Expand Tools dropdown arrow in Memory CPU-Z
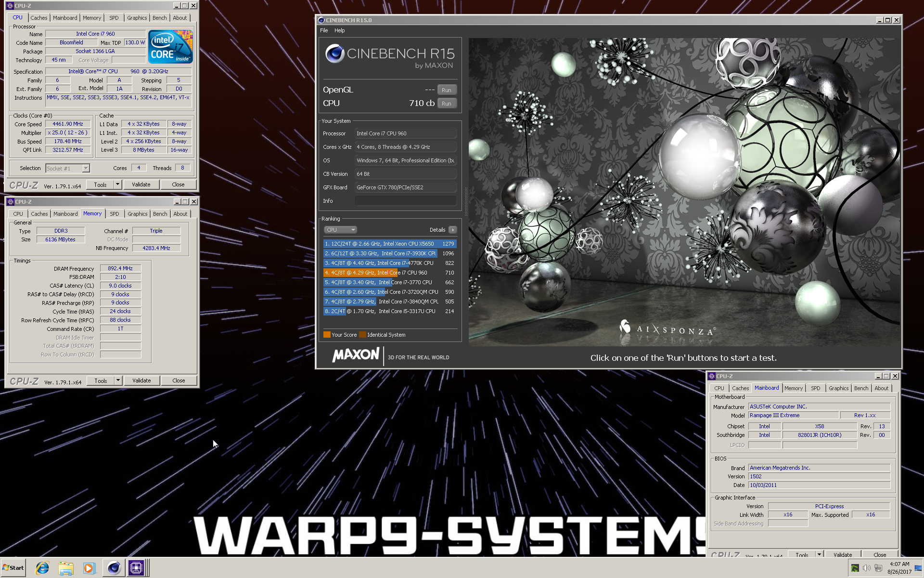Image resolution: width=924 pixels, height=578 pixels. [117, 381]
